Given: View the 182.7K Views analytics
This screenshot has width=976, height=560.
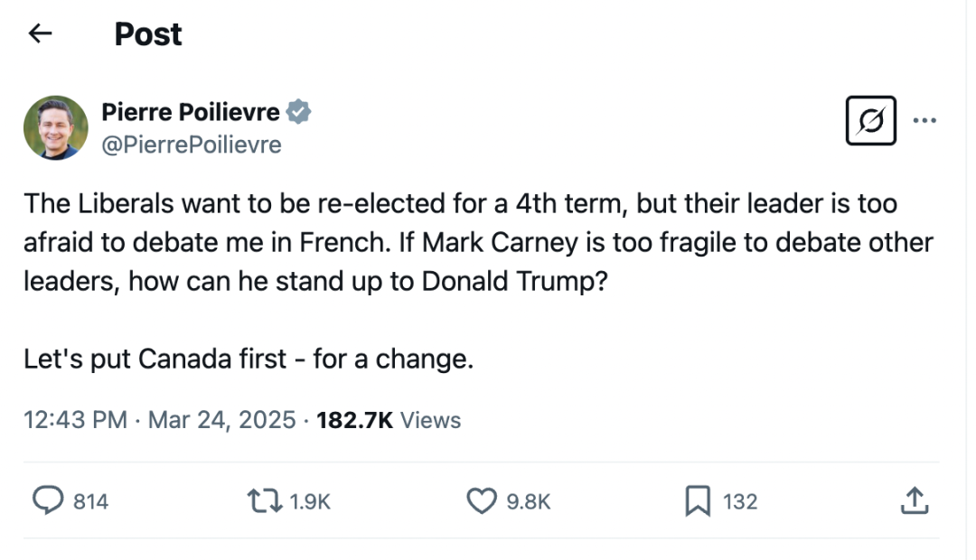Looking at the screenshot, I should [x=389, y=420].
